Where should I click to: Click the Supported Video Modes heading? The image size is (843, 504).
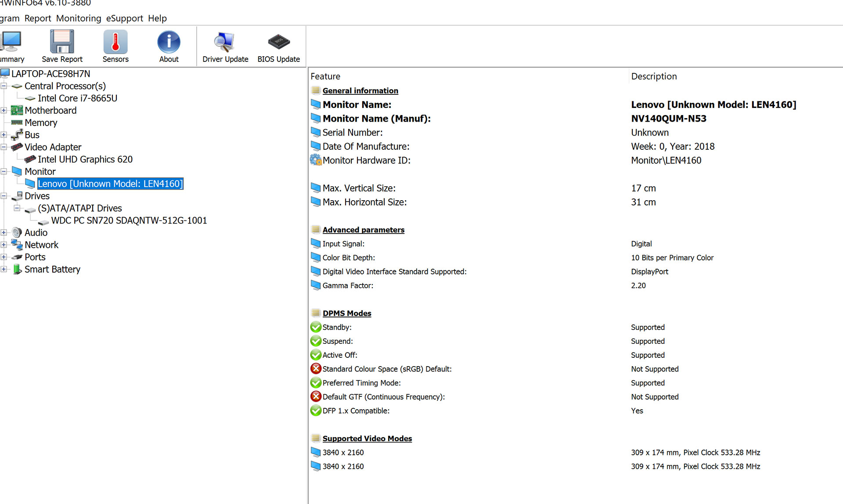click(367, 438)
